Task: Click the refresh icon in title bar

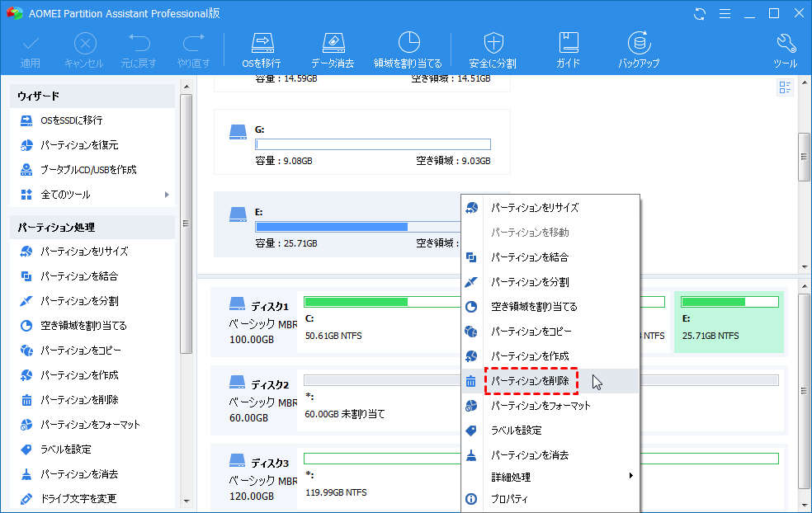Action: click(x=700, y=14)
